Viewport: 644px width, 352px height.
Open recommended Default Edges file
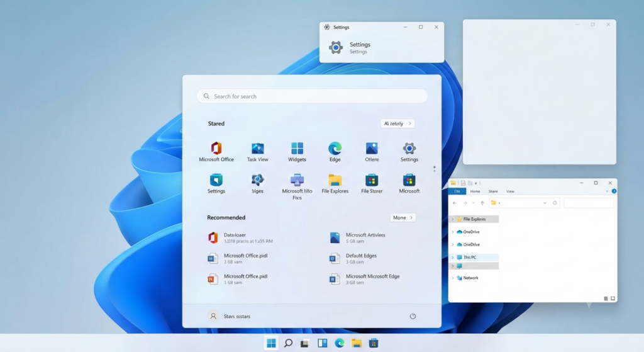coord(353,258)
